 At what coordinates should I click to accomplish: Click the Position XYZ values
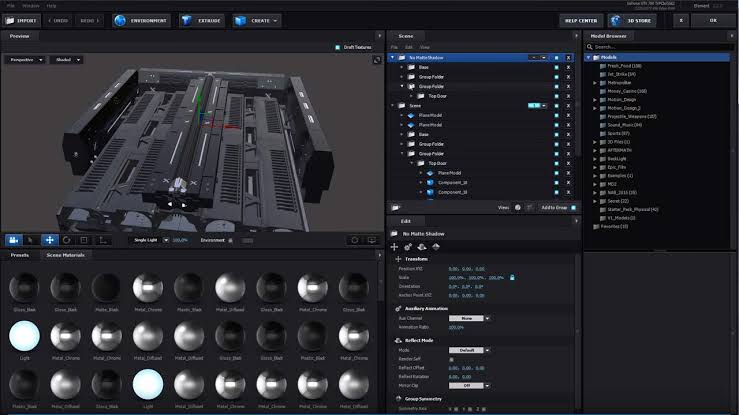(466, 269)
